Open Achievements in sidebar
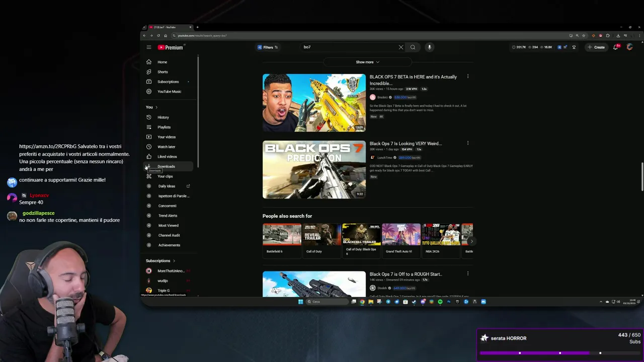644x362 pixels. click(x=169, y=245)
